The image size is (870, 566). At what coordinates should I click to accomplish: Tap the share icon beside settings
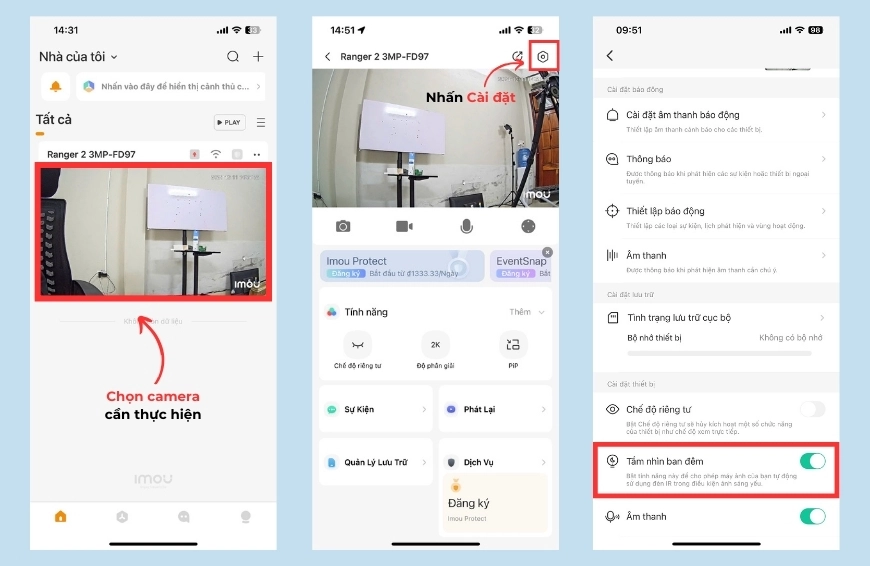pyautogui.click(x=517, y=57)
